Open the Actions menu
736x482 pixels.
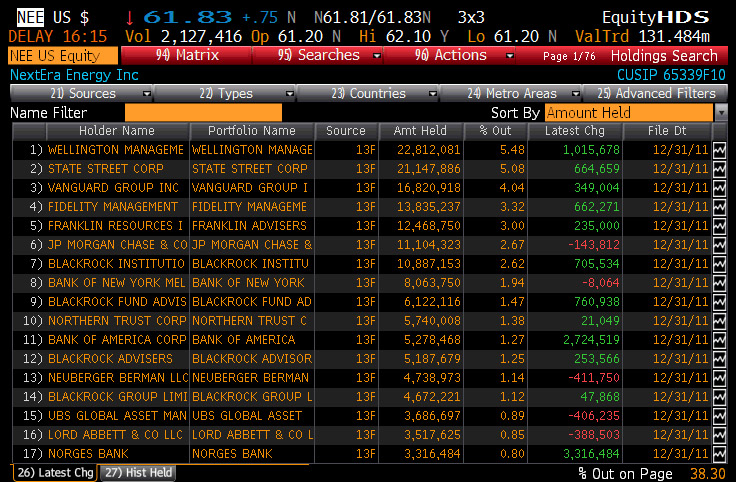click(x=450, y=56)
